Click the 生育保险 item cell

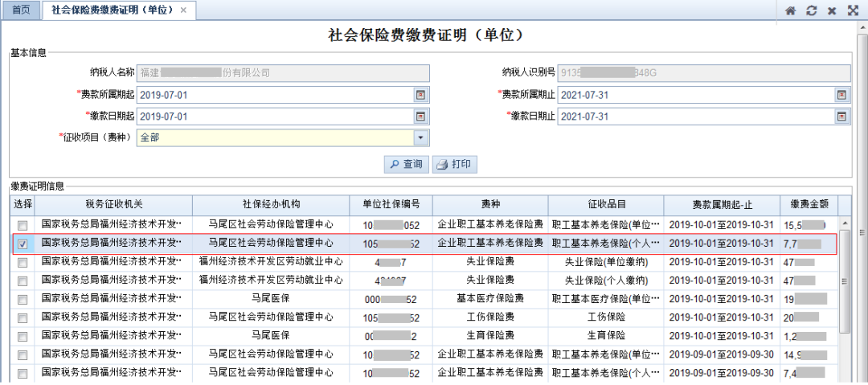pos(606,336)
